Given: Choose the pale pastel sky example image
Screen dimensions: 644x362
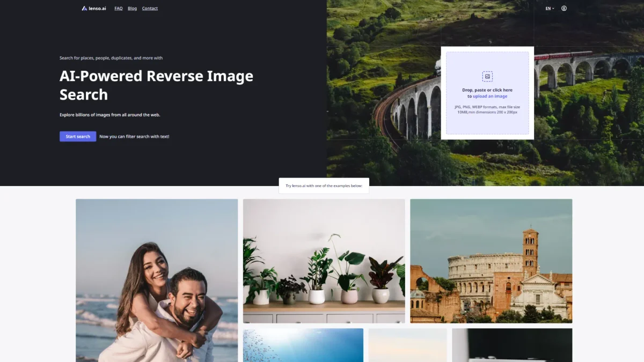Looking at the screenshot, I should click(407, 345).
